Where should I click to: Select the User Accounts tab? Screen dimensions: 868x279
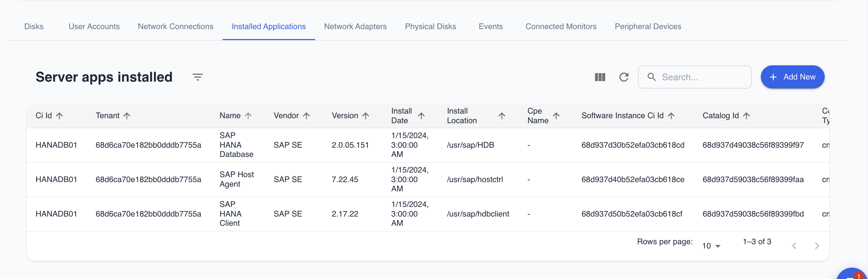94,27
